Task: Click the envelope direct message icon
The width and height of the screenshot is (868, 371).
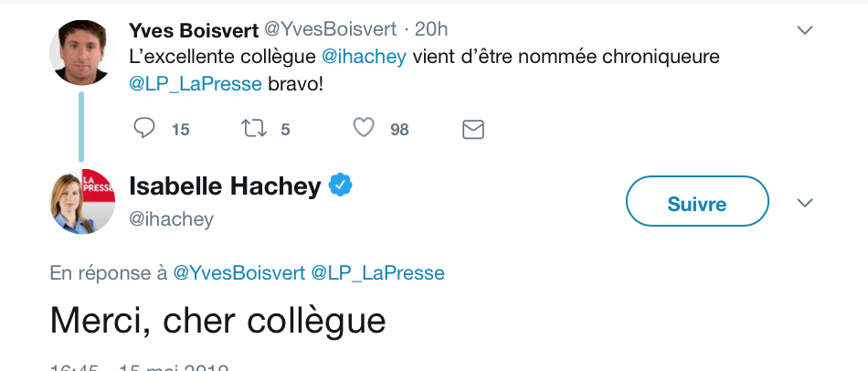Action: point(472,130)
